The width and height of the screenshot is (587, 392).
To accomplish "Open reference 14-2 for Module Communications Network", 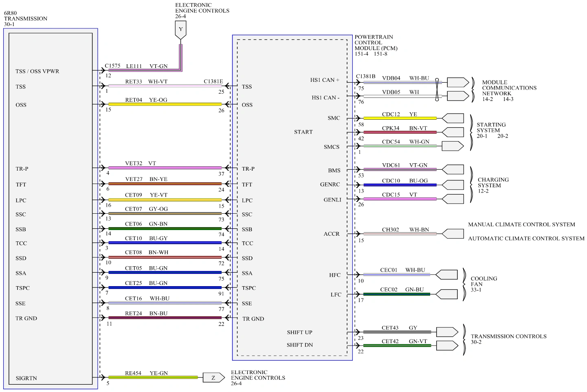I will point(488,99).
